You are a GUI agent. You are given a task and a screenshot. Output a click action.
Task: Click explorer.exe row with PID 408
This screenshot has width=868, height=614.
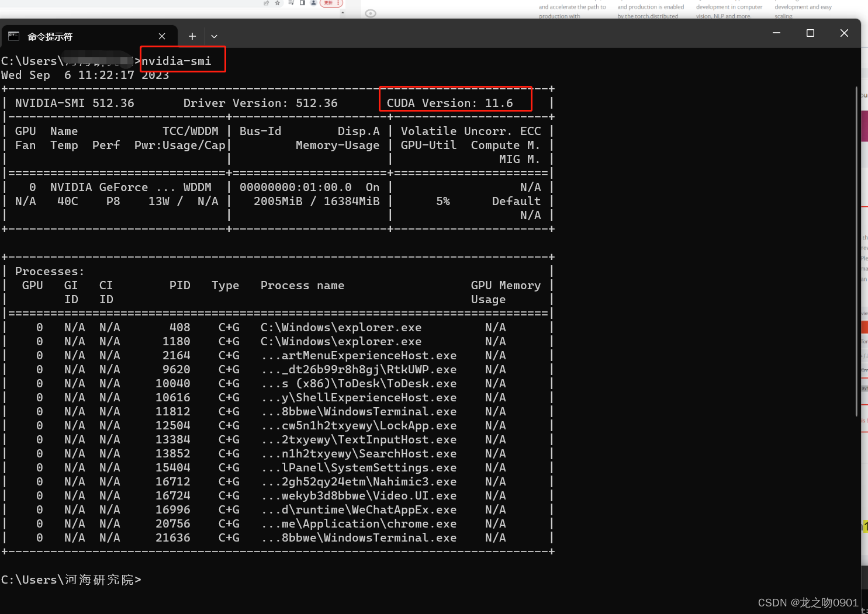point(278,327)
